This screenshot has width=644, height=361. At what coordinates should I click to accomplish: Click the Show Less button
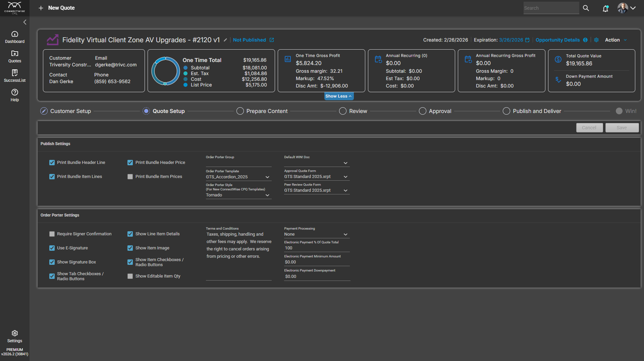click(x=339, y=96)
